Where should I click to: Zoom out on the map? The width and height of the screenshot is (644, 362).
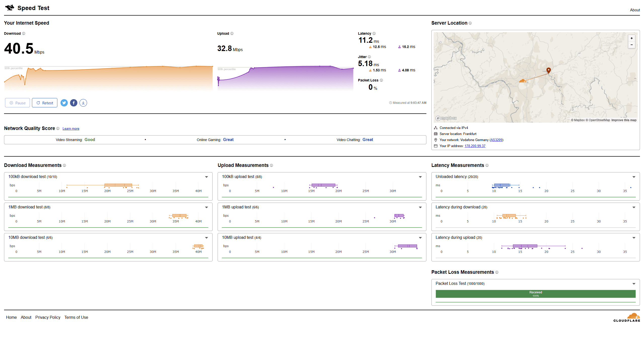pos(632,45)
